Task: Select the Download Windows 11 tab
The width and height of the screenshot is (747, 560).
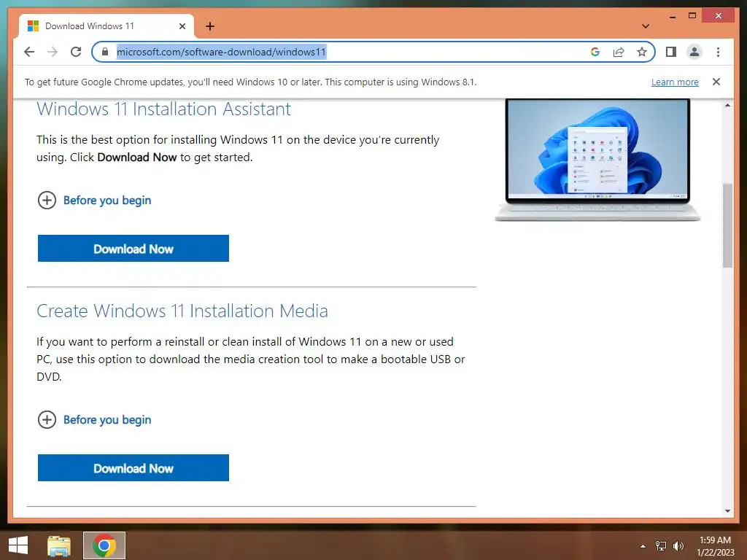Action: point(107,26)
